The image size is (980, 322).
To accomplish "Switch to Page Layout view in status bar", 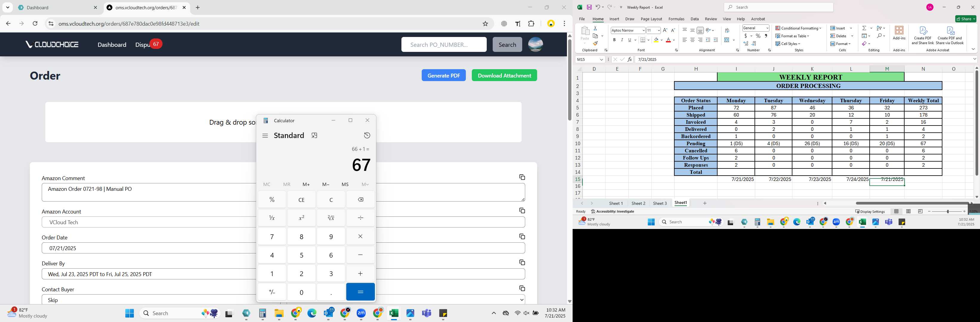I will pos(908,211).
